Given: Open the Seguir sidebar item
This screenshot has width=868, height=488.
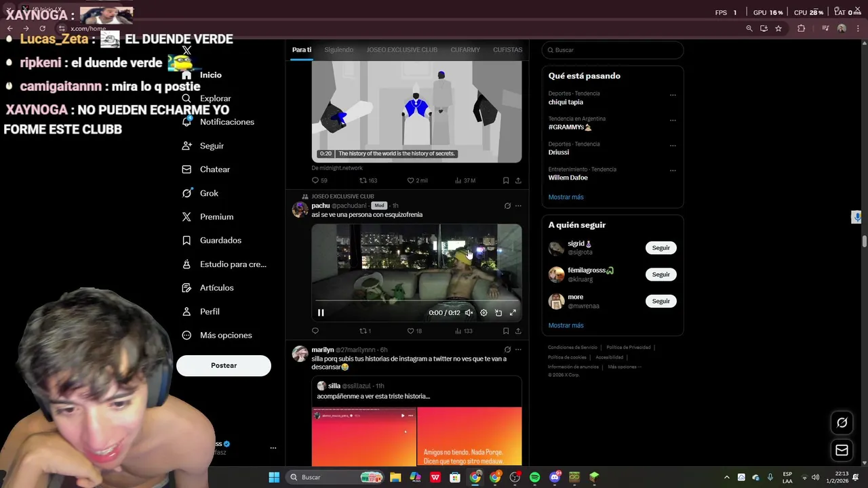Looking at the screenshot, I should [x=203, y=146].
